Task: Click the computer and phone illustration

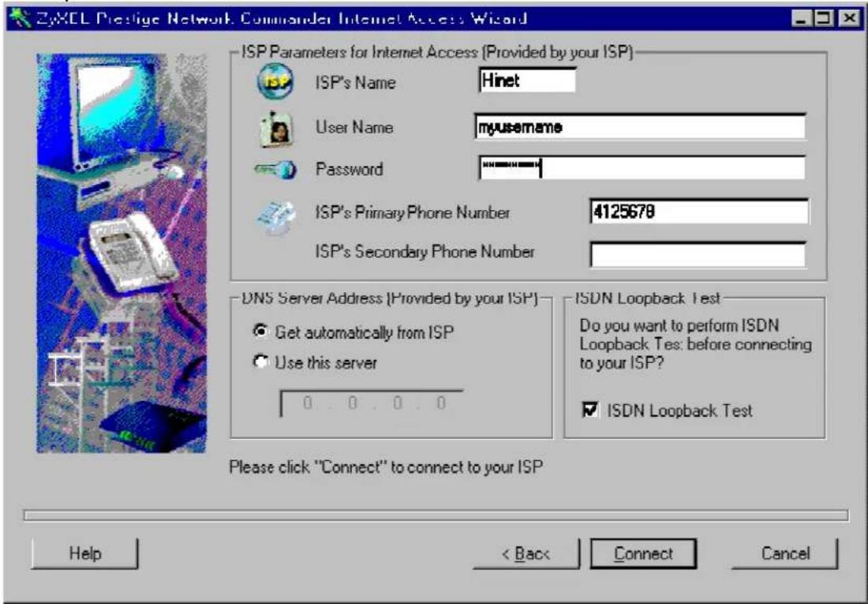Action: (x=122, y=253)
